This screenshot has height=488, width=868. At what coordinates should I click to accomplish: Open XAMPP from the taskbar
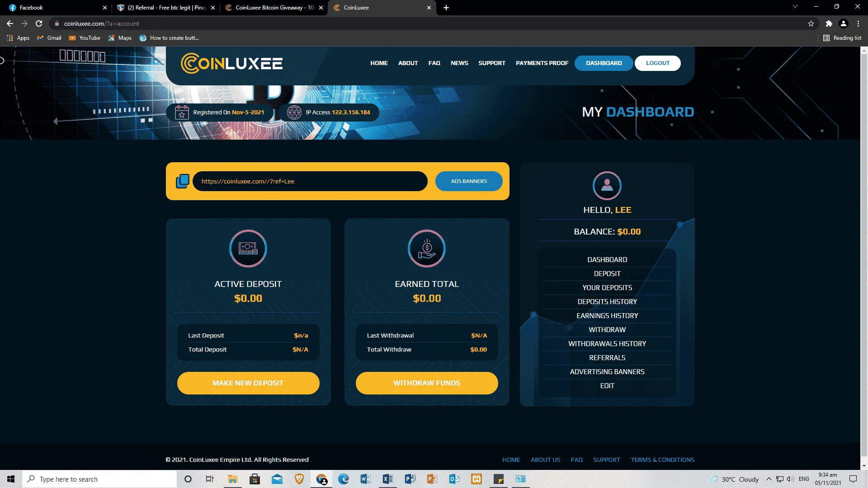(476, 479)
